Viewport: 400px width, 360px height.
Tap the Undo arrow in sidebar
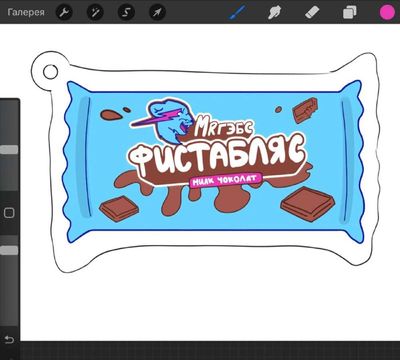click(x=9, y=340)
